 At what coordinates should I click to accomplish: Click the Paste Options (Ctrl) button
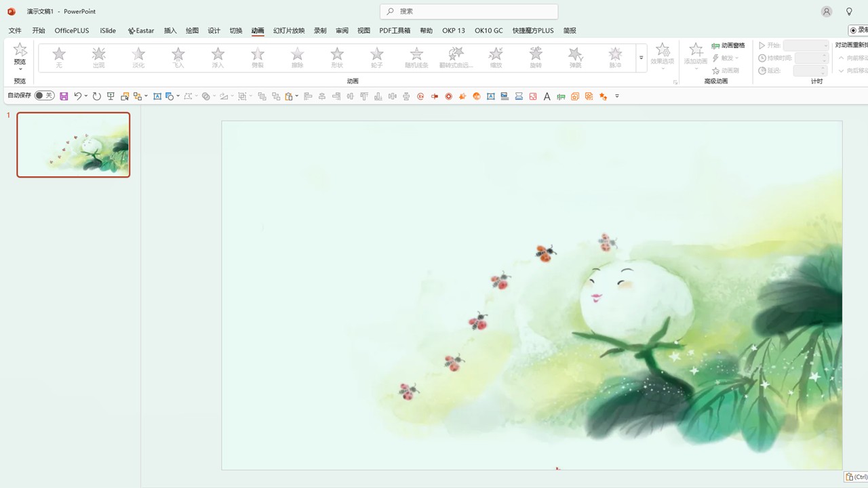[856, 477]
